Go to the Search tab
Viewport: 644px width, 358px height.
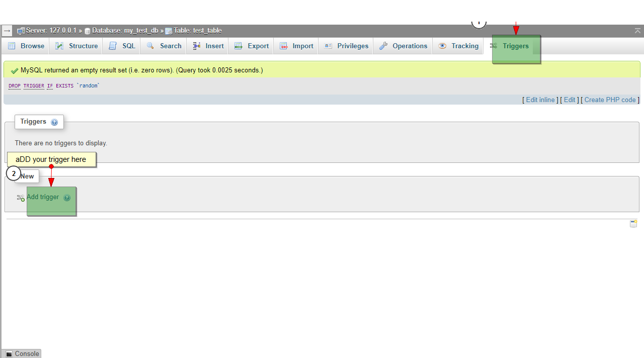tap(164, 46)
